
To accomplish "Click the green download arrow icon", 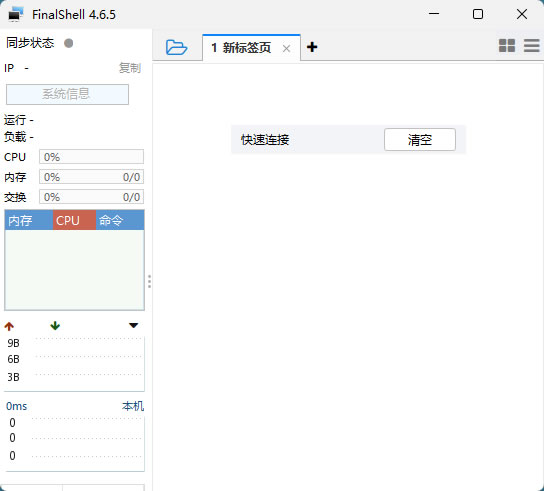I will tap(55, 325).
